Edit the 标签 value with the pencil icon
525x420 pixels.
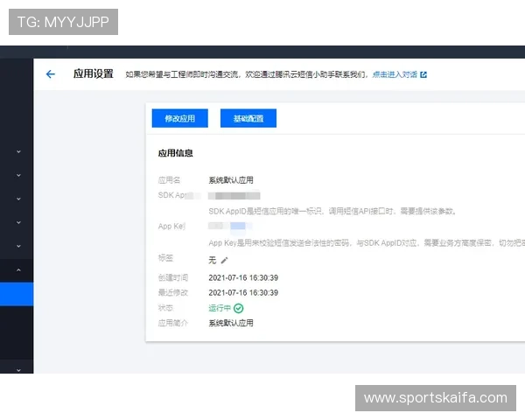pos(224,260)
